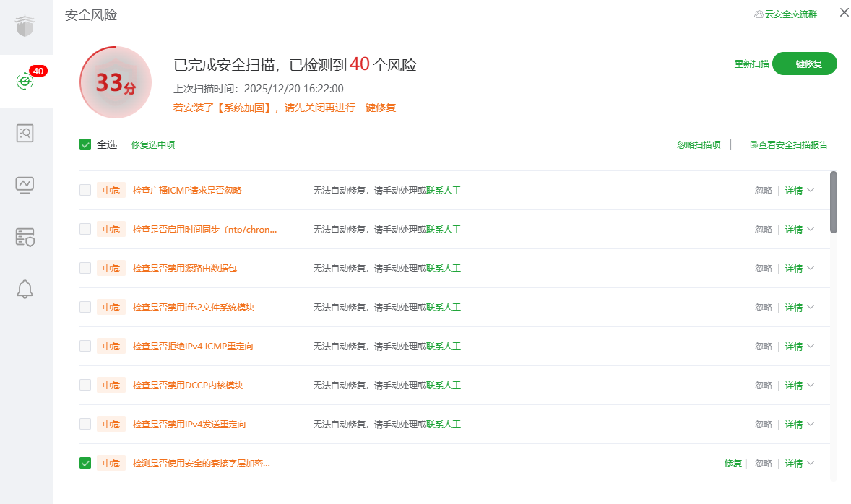The image size is (851, 504).
Task: Open the monitoring chart panel
Action: point(25,185)
